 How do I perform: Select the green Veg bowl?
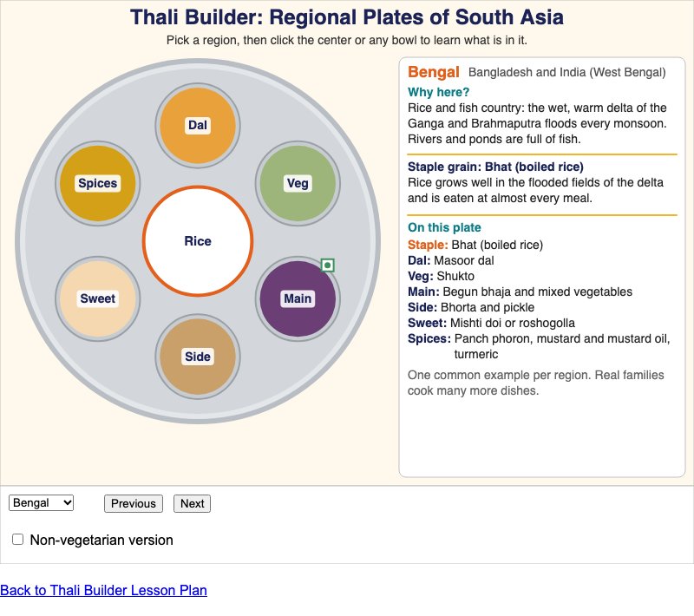298,183
